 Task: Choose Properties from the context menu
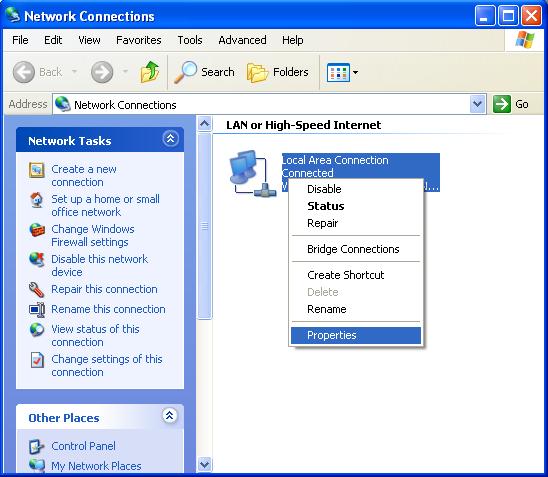(x=356, y=335)
